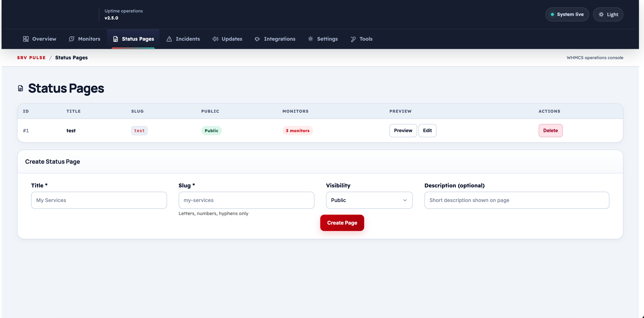
Task: Click the Updates megaphone icon
Action: point(215,39)
